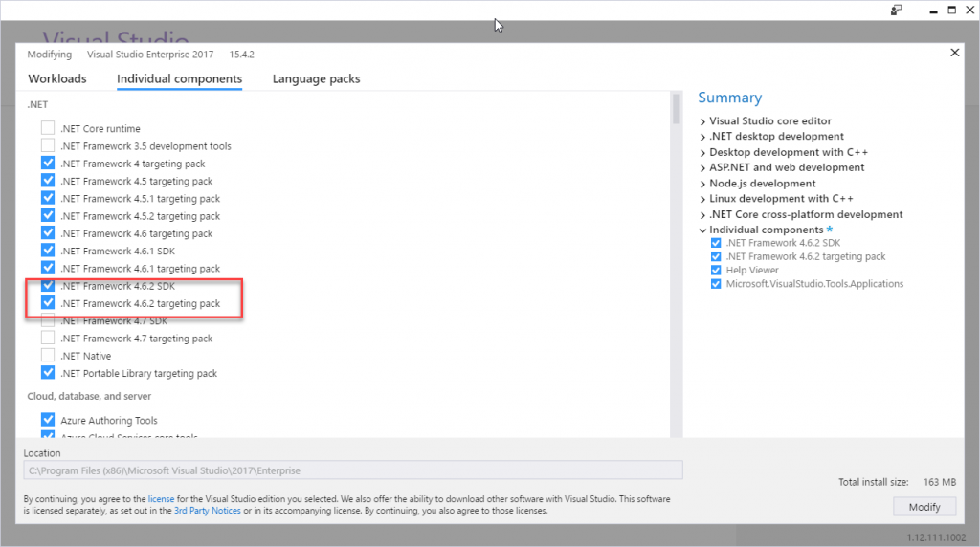Switch to the Workloads tab
The width and height of the screenshot is (980, 547).
(57, 78)
